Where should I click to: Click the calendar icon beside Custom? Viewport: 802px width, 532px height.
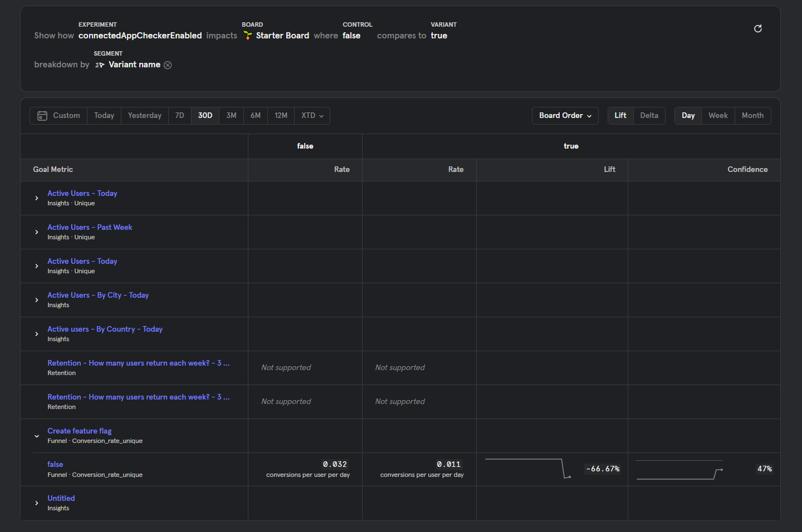click(42, 115)
